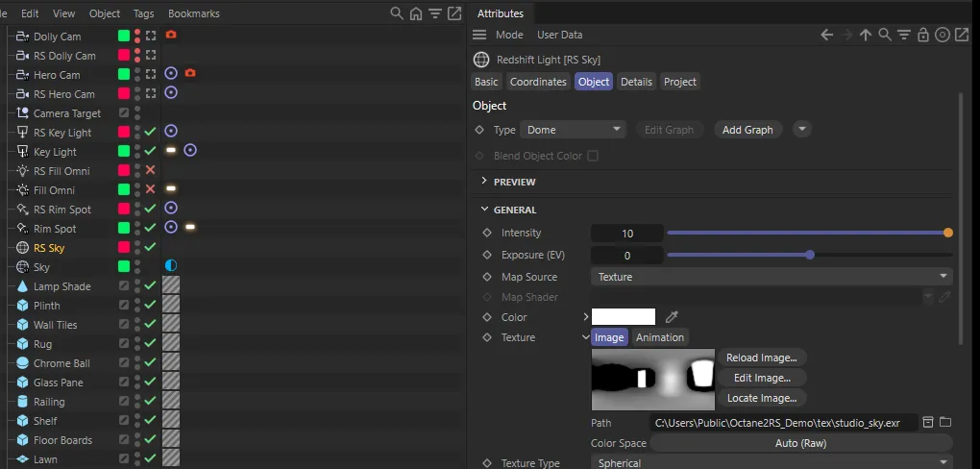Click the Intensity slider handle
The image size is (980, 469).
click(948, 233)
